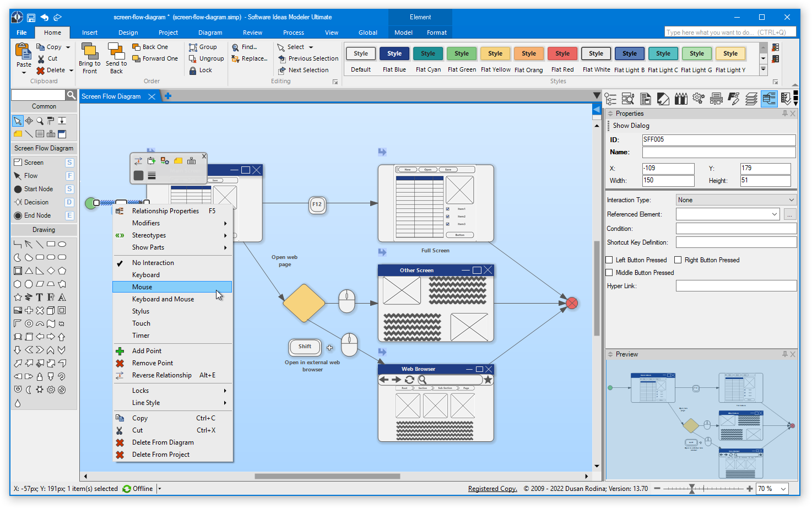Screen dimensions: 812x508
Task: Activate the style painter roller tool
Action: [51, 121]
